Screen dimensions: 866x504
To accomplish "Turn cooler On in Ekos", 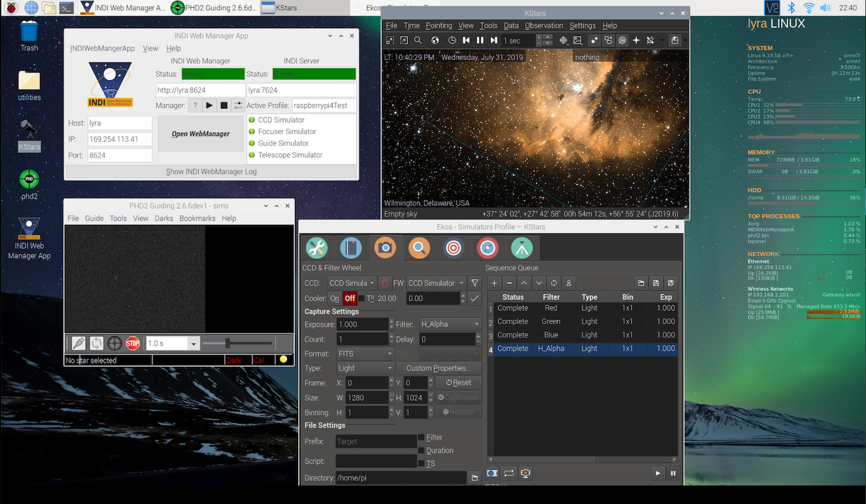I will pyautogui.click(x=335, y=298).
